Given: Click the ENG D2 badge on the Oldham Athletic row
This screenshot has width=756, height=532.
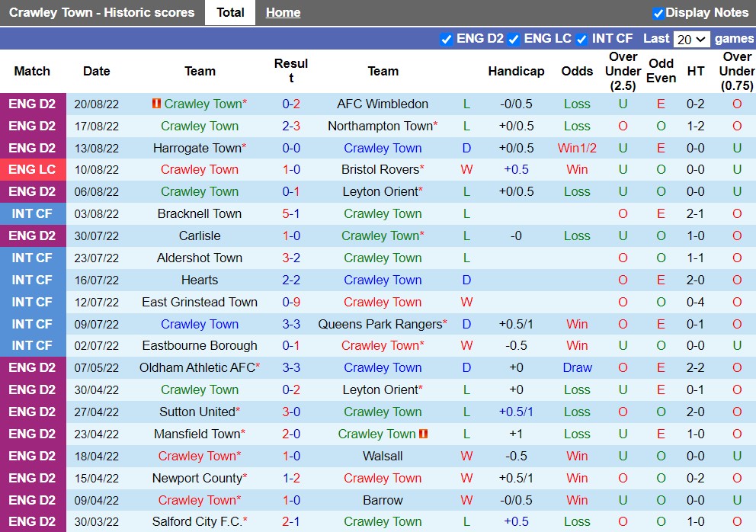Looking at the screenshot, I should click(33, 367).
